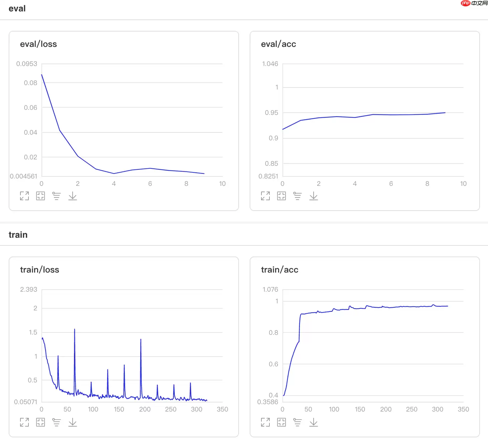Click the reset-zoom icon under eval/acc
The width and height of the screenshot is (488, 448).
coord(281,196)
